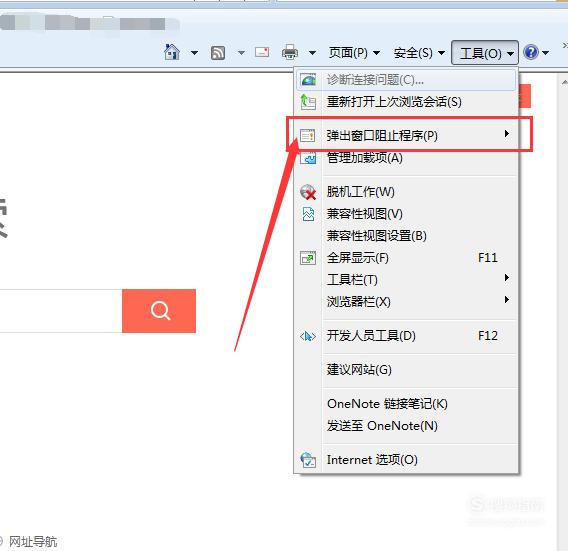Close the 工具(O) menu button
This screenshot has width=568, height=551.
click(x=485, y=53)
